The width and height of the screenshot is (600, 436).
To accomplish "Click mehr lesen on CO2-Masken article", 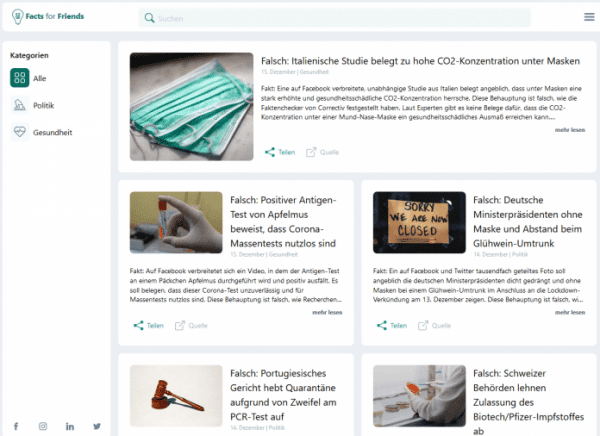I will 570,130.
